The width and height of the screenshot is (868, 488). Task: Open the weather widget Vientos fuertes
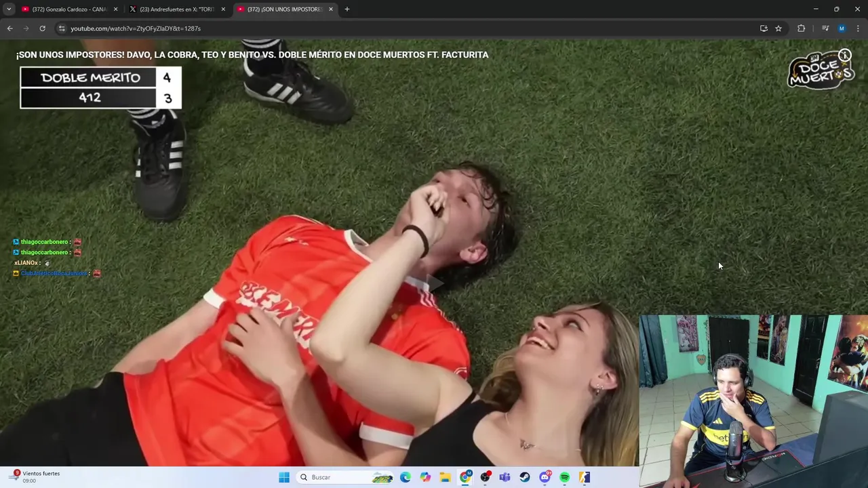pyautogui.click(x=35, y=476)
